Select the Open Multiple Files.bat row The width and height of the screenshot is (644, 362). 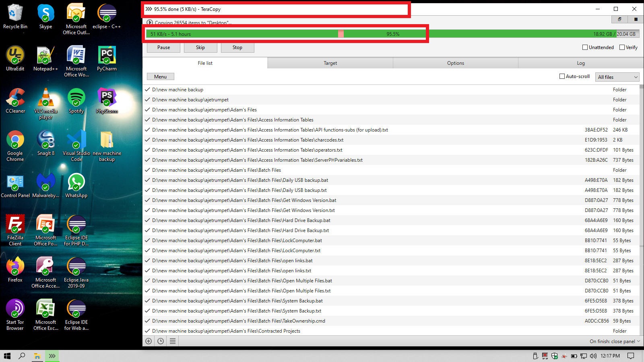pyautogui.click(x=391, y=281)
